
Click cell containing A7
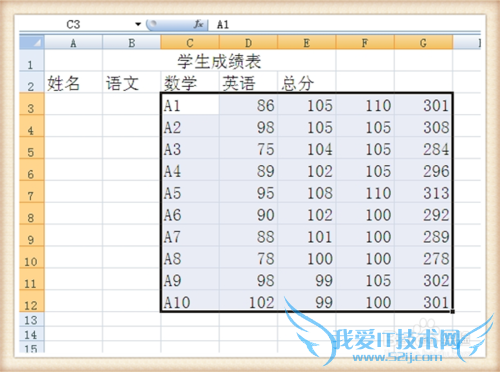coord(190,236)
